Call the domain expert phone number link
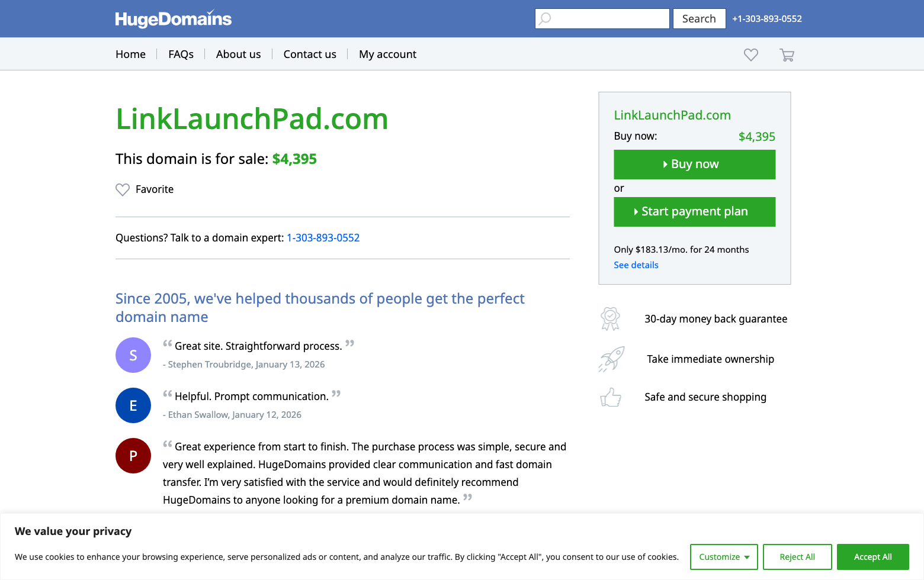 pos(323,237)
